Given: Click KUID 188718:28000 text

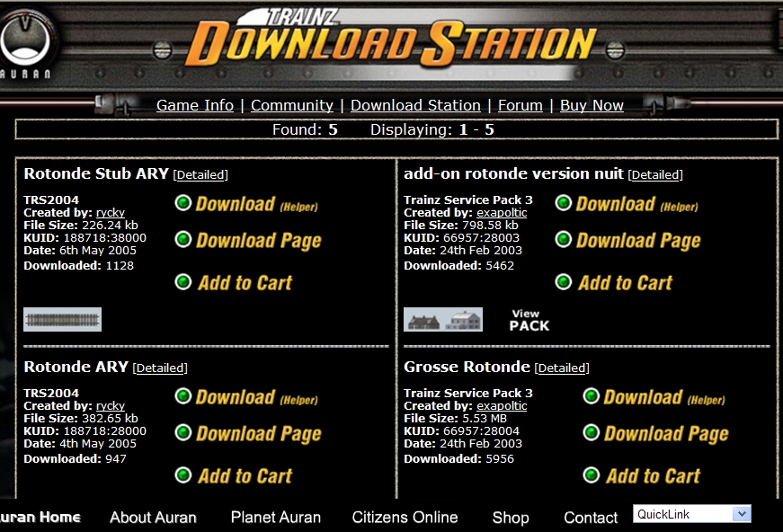Looking at the screenshot, I should 85,430.
